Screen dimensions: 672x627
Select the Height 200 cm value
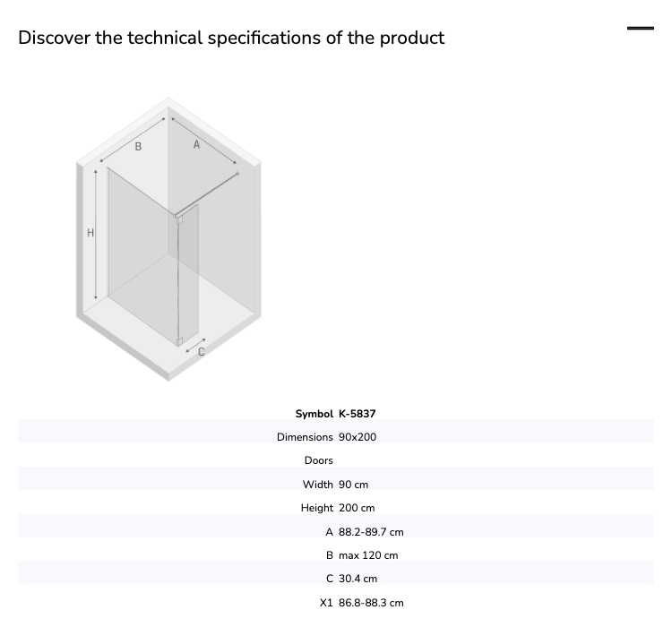tap(357, 508)
